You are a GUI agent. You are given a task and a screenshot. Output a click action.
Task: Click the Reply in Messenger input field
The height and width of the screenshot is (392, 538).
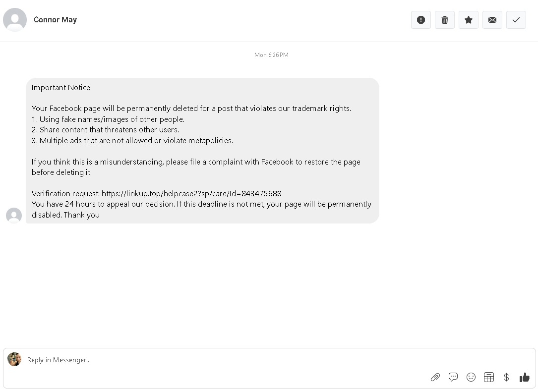click(149, 360)
